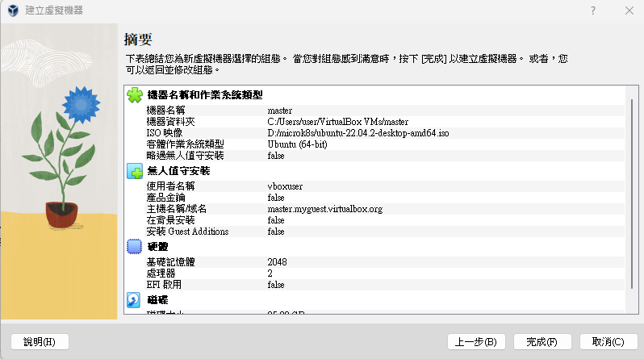Select the 基礎記憶體 row label
Viewport: 644px width, 359px height.
170,261
